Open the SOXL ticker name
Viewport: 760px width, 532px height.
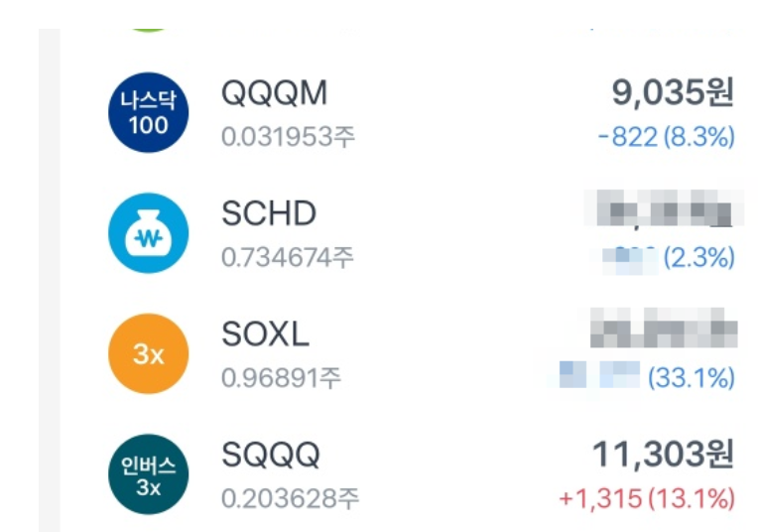(x=265, y=334)
